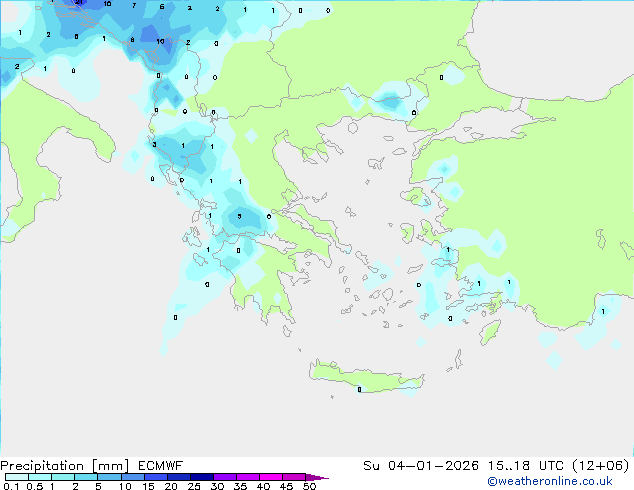Click the "Precipitation" title word
Screen dimensions: 634x490
coord(42,466)
